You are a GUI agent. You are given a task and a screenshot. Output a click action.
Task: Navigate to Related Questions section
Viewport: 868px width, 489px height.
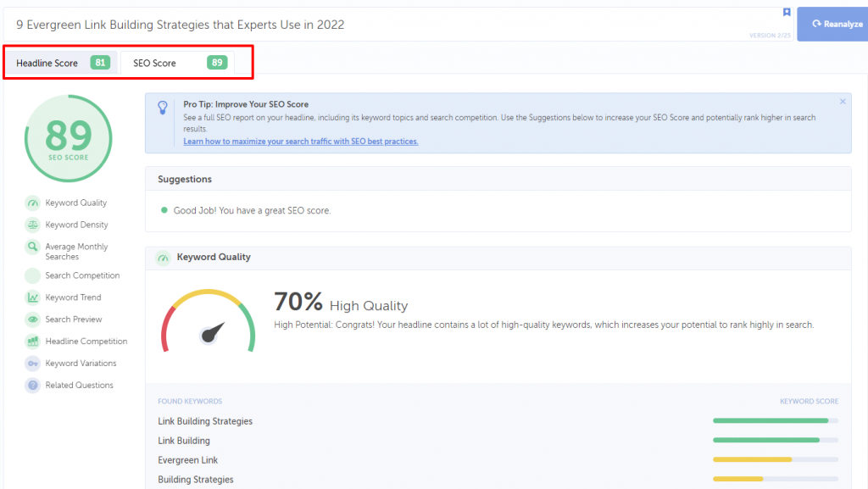(79, 385)
